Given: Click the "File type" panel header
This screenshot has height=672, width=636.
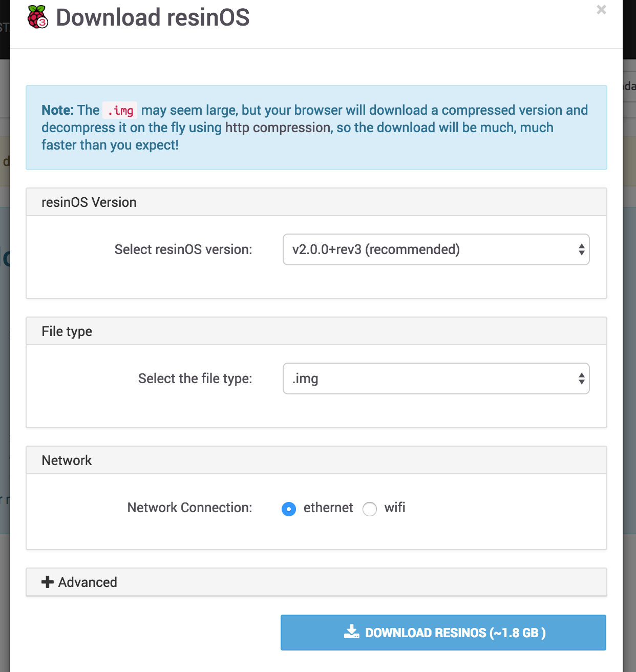Looking at the screenshot, I should click(x=67, y=331).
